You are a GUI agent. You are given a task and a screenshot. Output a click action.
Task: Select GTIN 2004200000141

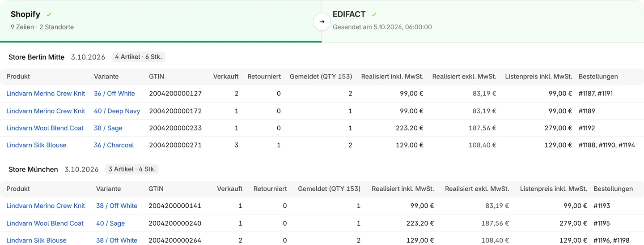pos(175,206)
